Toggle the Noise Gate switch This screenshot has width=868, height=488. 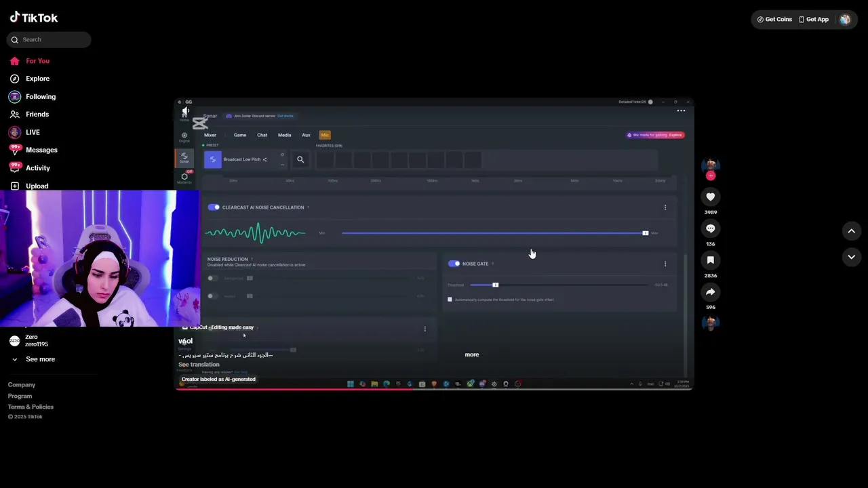click(x=454, y=264)
